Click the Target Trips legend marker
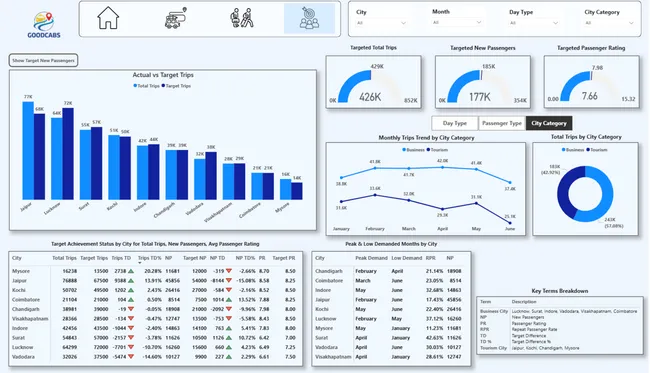This screenshot has width=650, height=373. tap(163, 86)
